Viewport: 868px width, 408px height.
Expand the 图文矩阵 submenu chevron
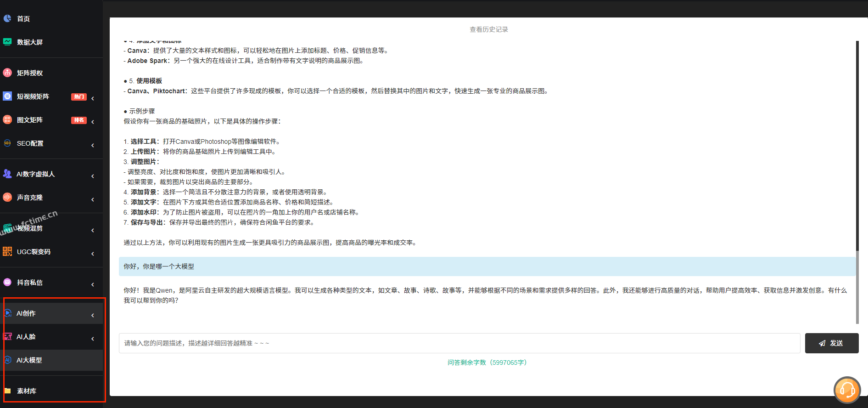93,122
